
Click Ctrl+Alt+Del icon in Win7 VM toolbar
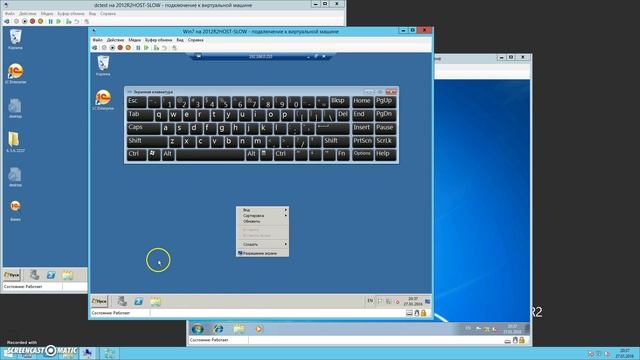click(x=95, y=48)
